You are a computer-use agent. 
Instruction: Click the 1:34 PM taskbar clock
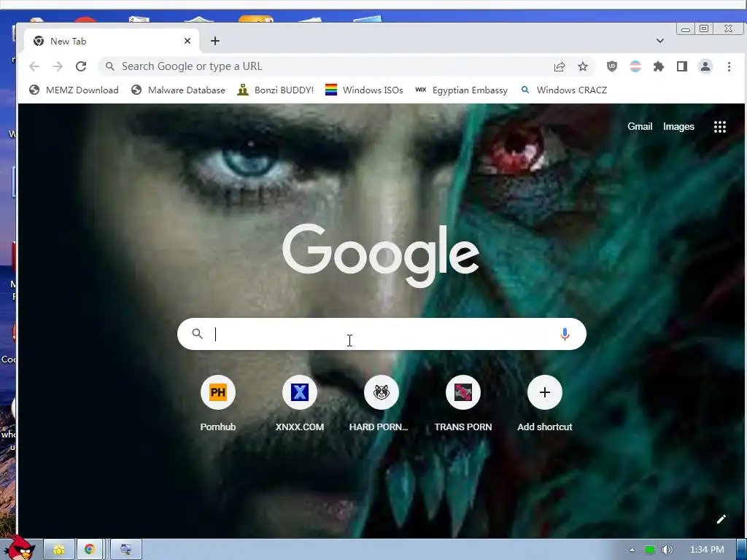point(707,550)
